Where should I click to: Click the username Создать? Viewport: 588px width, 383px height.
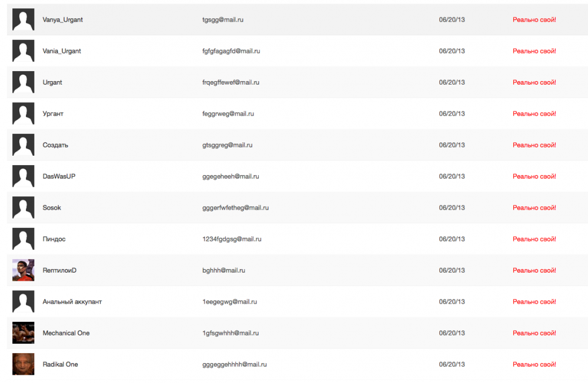pos(55,145)
